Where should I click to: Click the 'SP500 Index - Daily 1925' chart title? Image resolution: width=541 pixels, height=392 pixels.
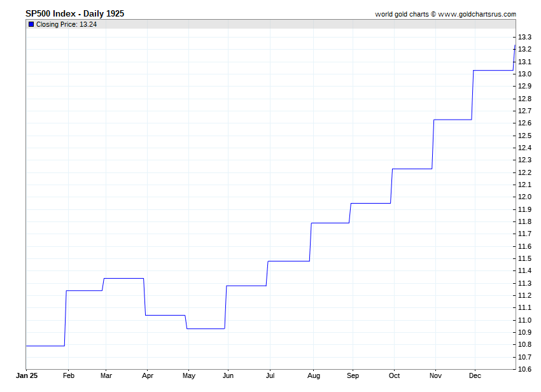(x=74, y=13)
